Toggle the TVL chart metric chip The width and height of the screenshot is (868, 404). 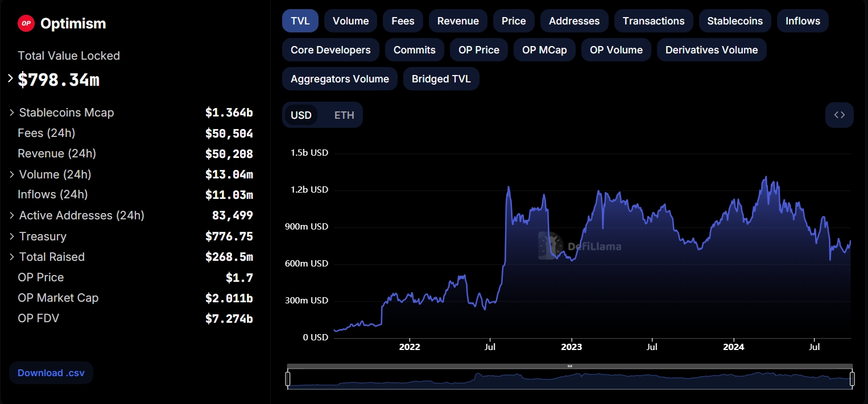(300, 21)
